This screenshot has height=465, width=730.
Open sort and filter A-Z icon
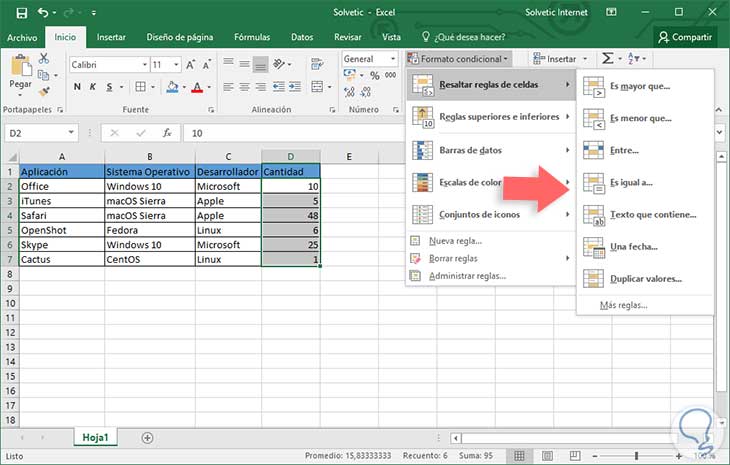(x=634, y=59)
